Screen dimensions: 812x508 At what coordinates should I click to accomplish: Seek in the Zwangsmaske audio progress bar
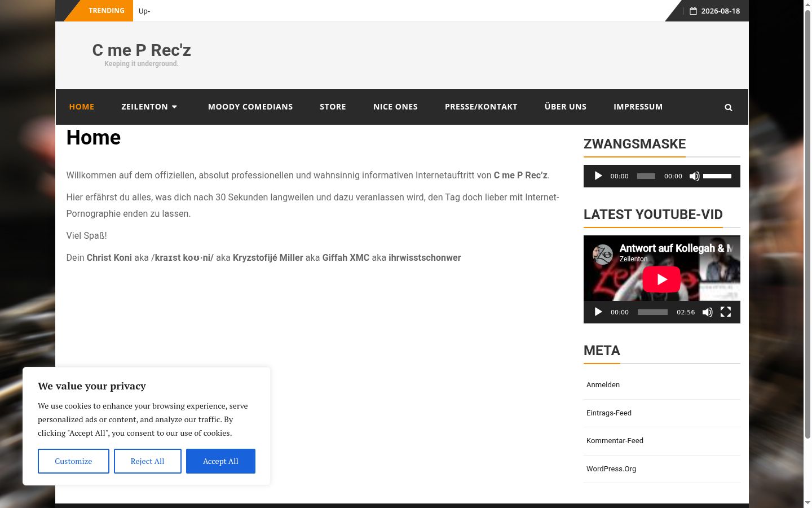coord(646,176)
